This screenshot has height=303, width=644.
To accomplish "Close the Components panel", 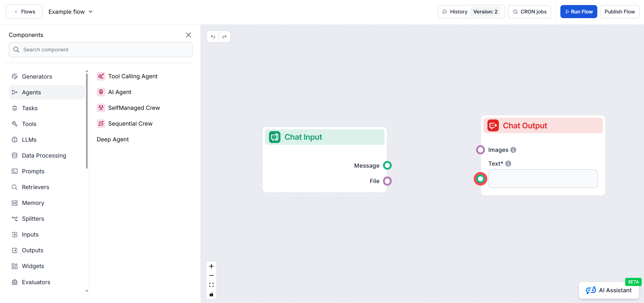I will click(188, 35).
